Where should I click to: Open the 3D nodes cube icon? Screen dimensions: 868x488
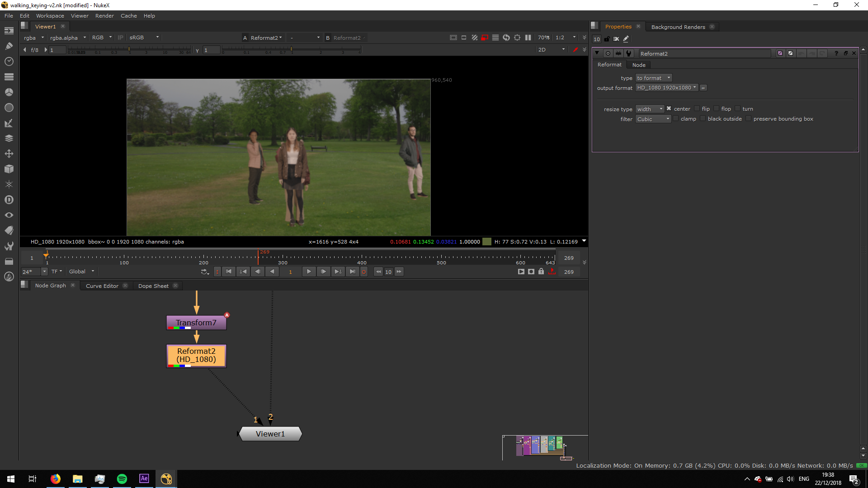coord(9,169)
